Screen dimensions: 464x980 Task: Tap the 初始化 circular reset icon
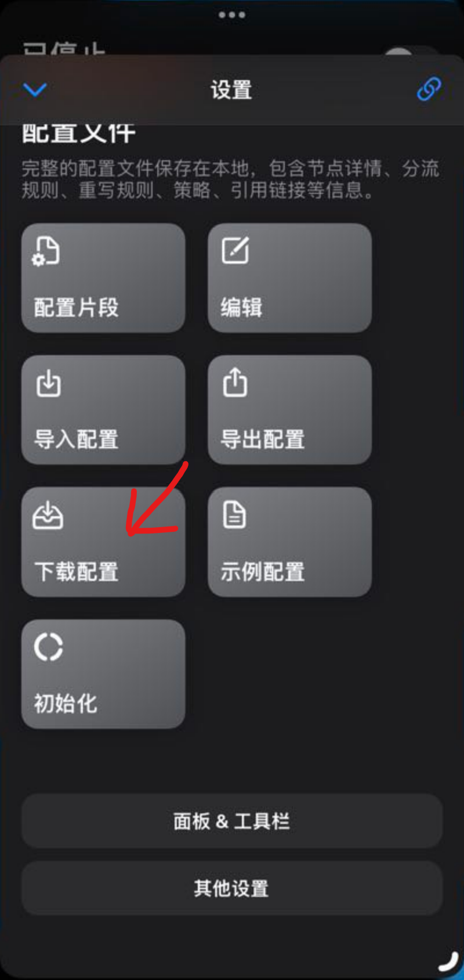coord(48,647)
